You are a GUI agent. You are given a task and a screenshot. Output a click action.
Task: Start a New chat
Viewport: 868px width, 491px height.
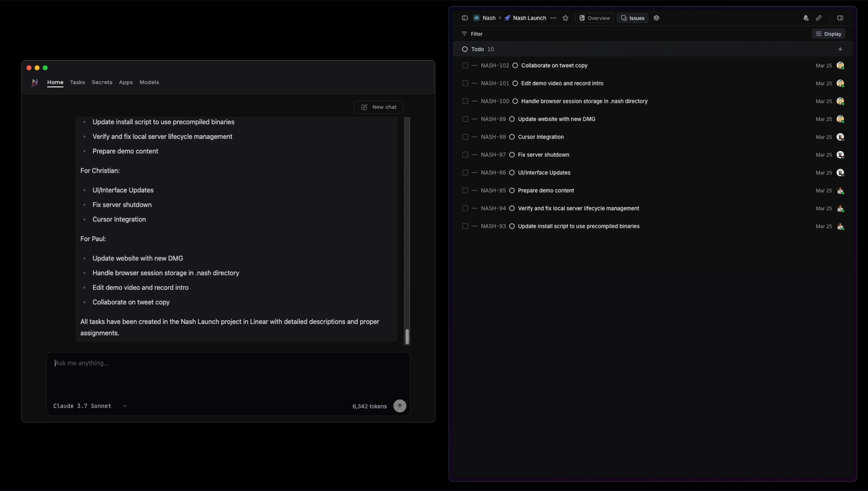[x=379, y=107]
